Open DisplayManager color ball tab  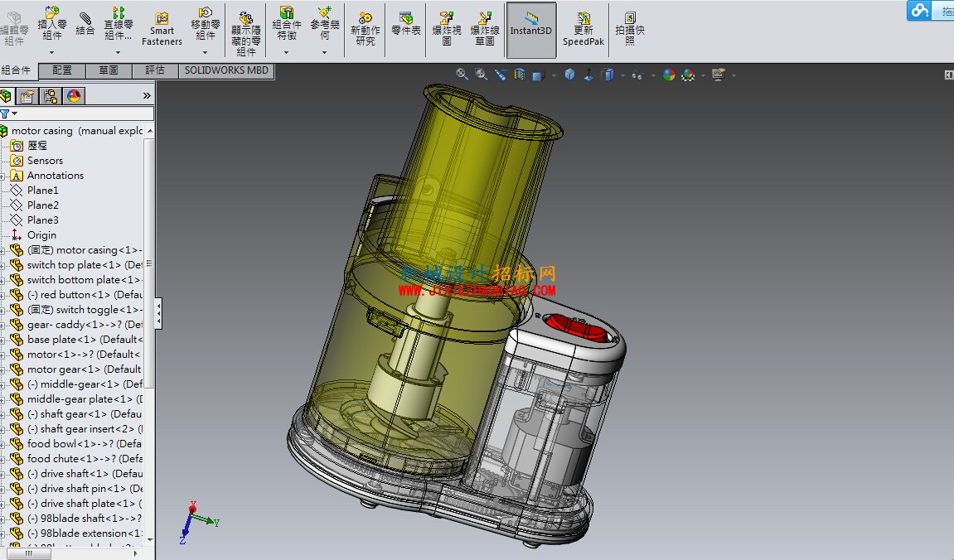coord(74,96)
